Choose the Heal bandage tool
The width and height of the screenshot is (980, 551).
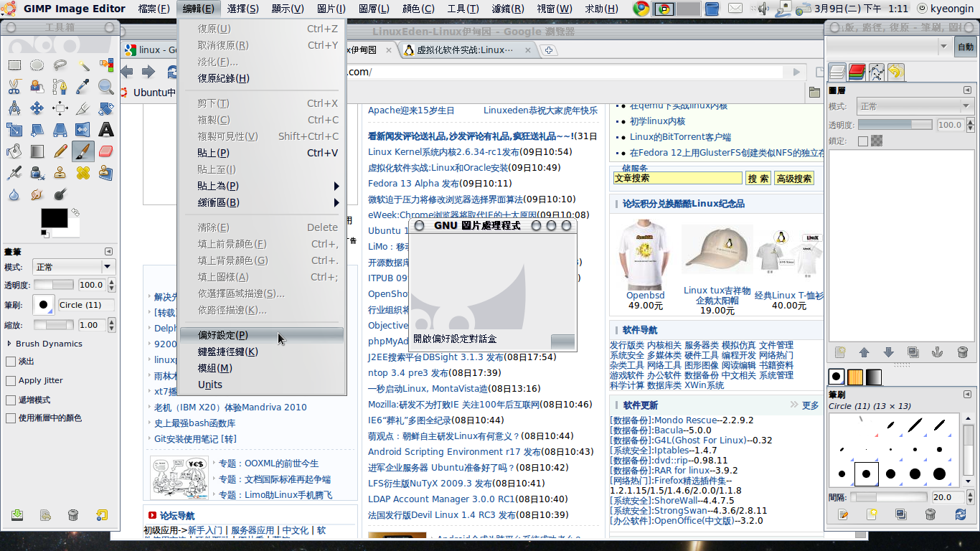pyautogui.click(x=83, y=173)
